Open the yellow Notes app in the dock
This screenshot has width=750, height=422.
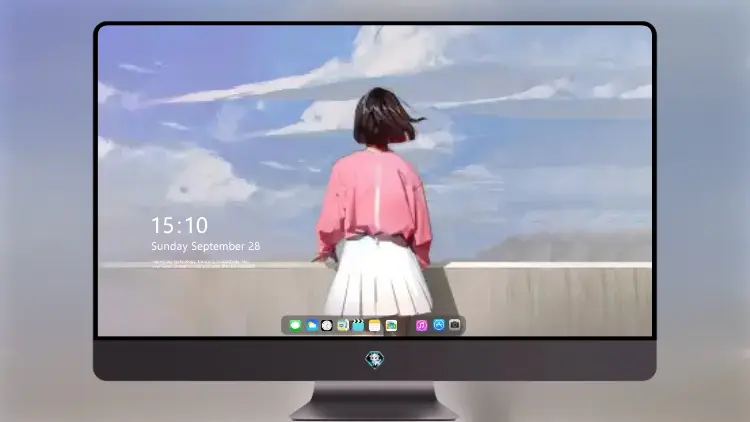(375, 325)
